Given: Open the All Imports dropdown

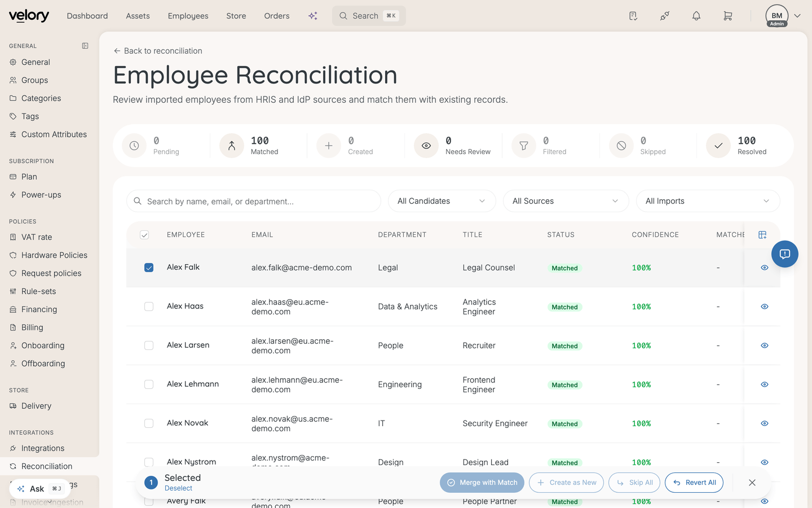Looking at the screenshot, I should 708,201.
